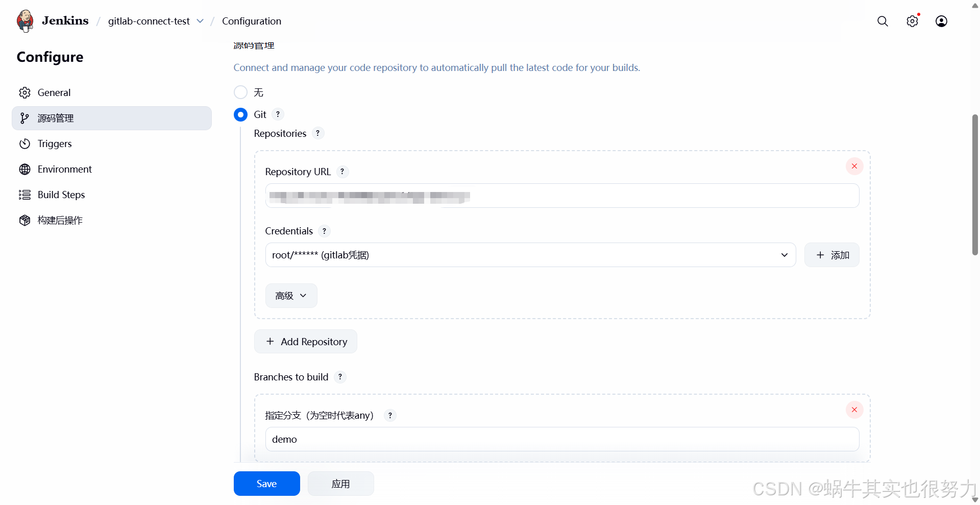The width and height of the screenshot is (980, 505).
Task: Click the General gear icon in sidebar
Action: coord(24,92)
